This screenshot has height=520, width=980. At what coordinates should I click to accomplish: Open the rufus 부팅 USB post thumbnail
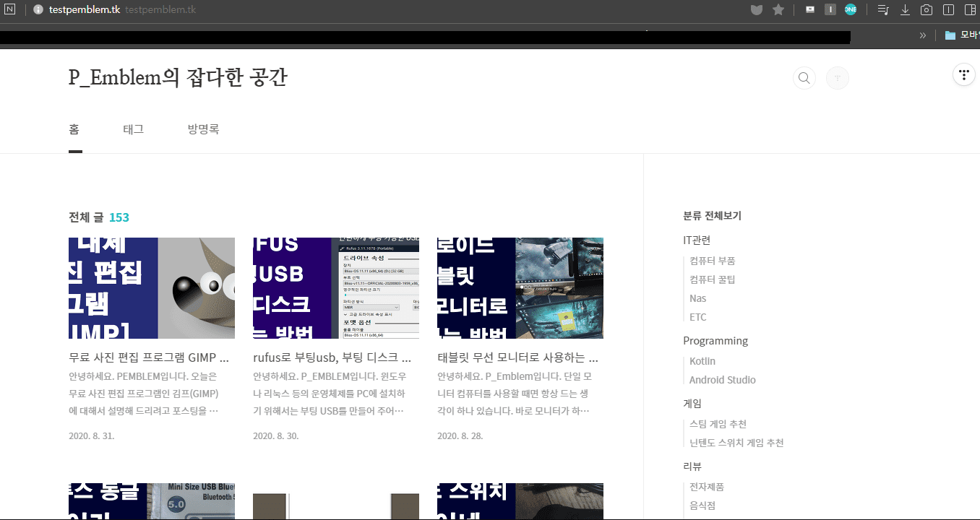coord(335,287)
